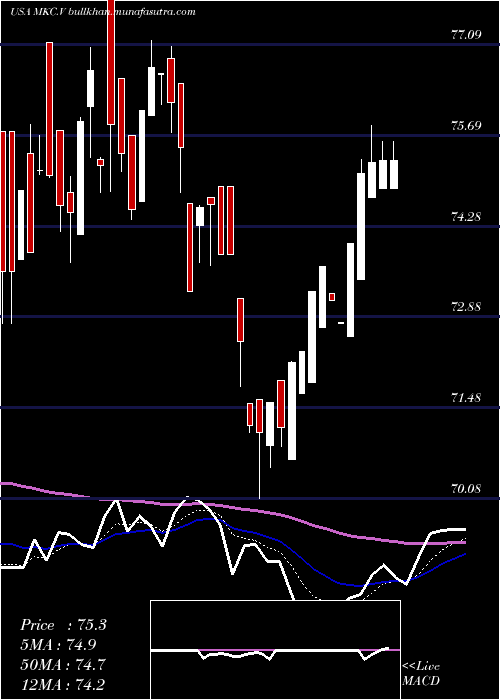Click the tiny dash doji candle below 72.88
Screen dimensions: 500x700
(x=341, y=322)
